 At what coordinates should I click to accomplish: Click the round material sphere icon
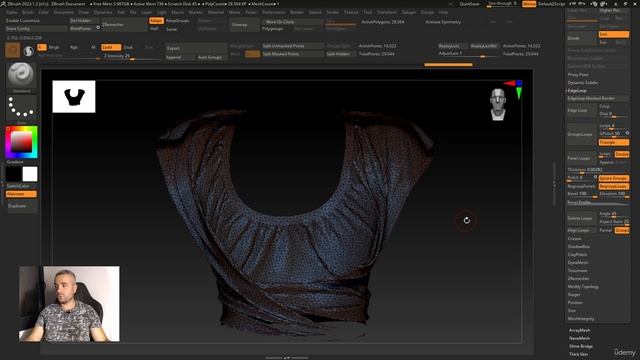pyautogui.click(x=29, y=51)
